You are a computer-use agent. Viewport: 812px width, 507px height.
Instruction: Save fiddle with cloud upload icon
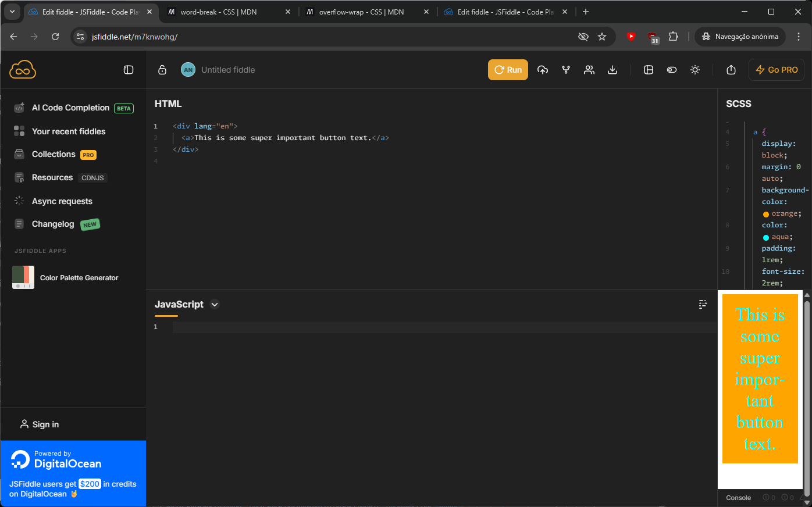click(x=543, y=70)
